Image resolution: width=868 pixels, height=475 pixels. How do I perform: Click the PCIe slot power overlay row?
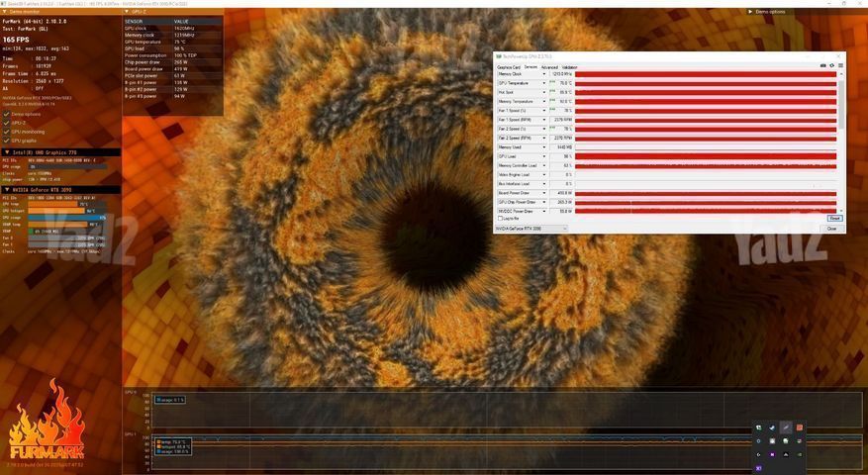tap(173, 76)
